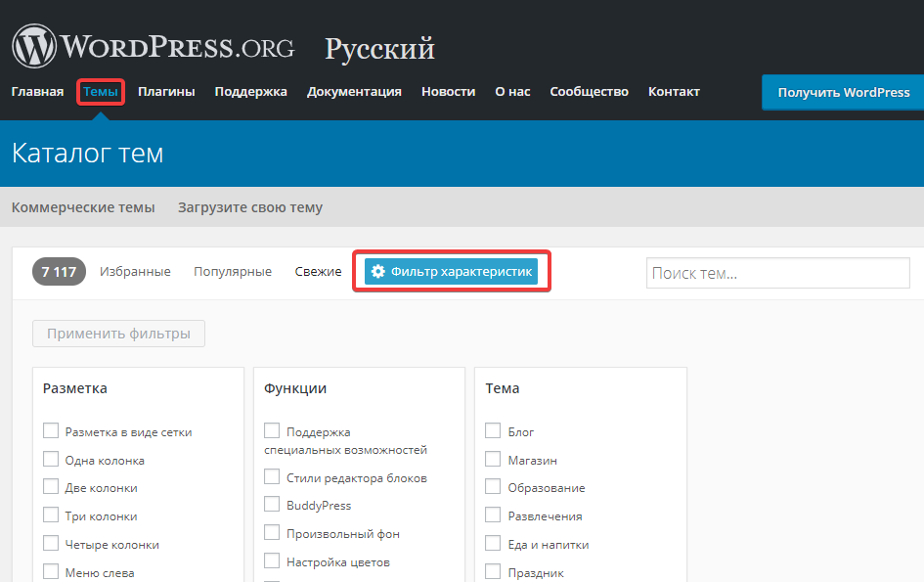Check the Настройка цветов option

click(x=272, y=560)
